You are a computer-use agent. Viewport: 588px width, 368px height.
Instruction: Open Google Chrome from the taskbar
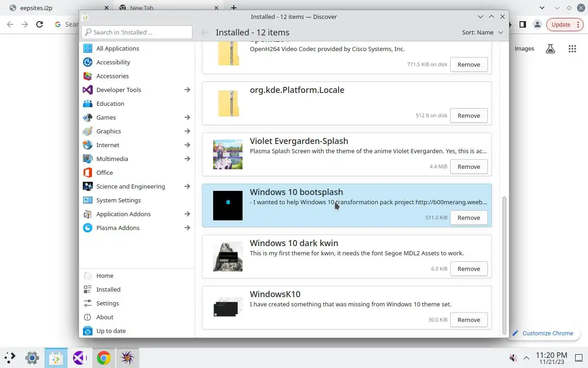[x=104, y=357]
